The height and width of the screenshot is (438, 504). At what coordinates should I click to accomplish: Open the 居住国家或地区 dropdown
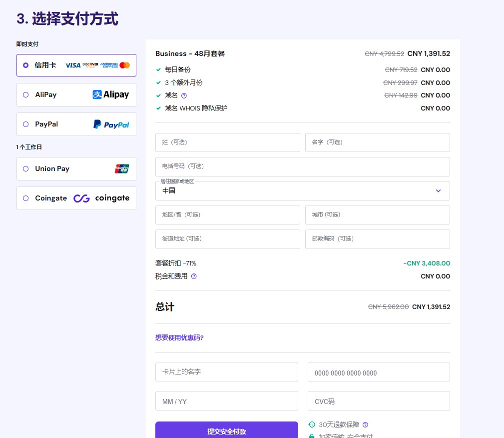[x=302, y=190]
